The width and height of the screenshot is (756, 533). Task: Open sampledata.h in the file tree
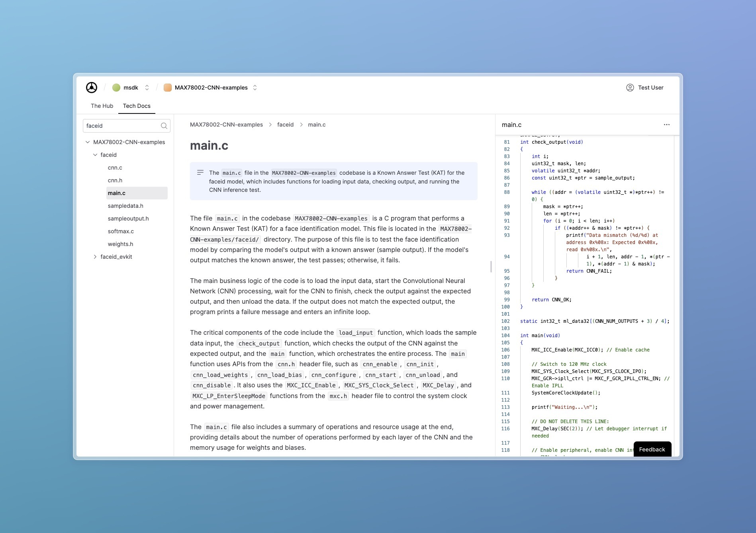pyautogui.click(x=125, y=206)
